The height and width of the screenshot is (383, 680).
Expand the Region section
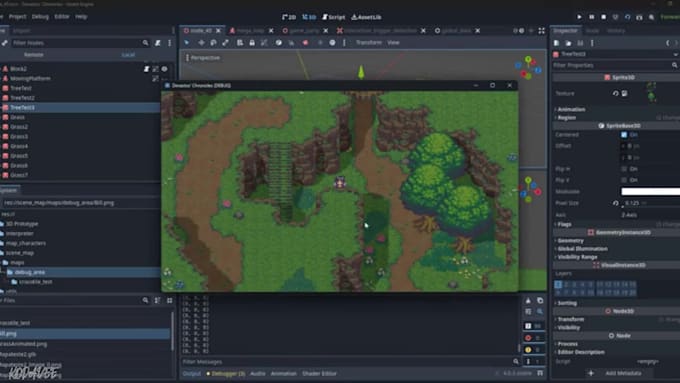point(566,118)
